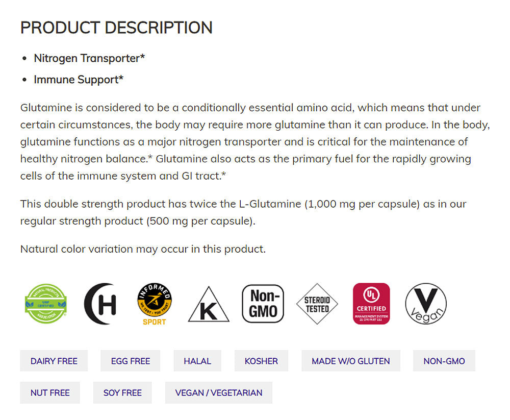The width and height of the screenshot is (510, 420).
Task: Click the Immune Support bullet text
Action: click(x=79, y=80)
